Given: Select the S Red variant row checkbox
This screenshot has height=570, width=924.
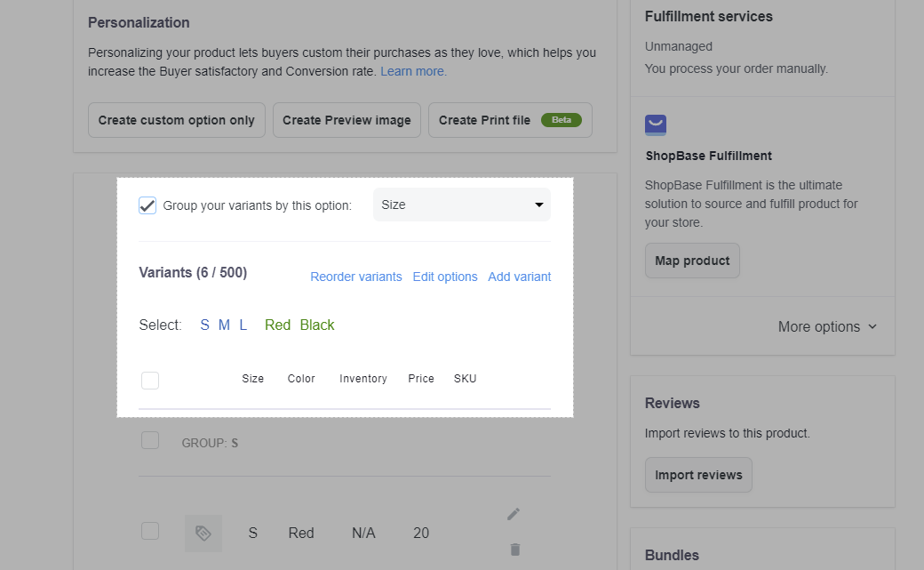Looking at the screenshot, I should pos(150,531).
